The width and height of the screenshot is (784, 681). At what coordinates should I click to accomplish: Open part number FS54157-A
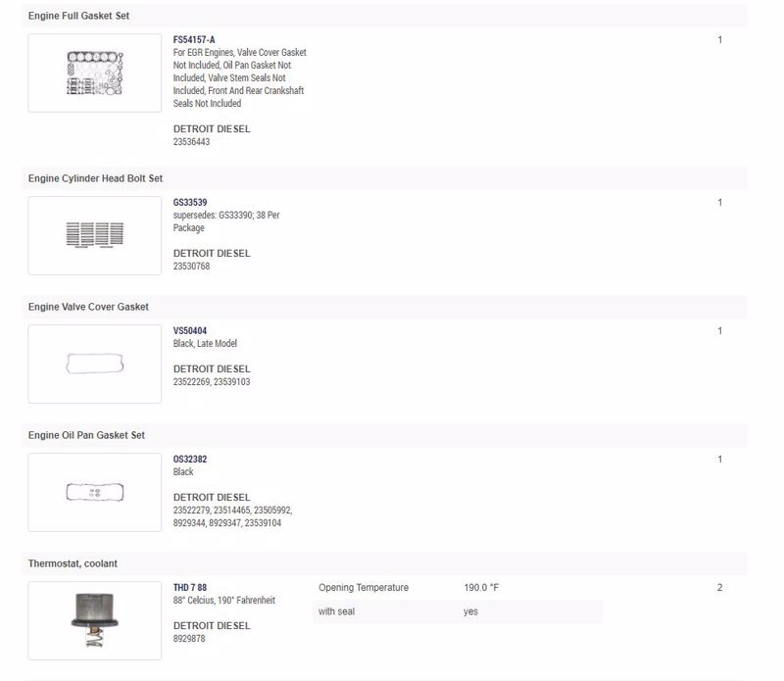tap(194, 40)
